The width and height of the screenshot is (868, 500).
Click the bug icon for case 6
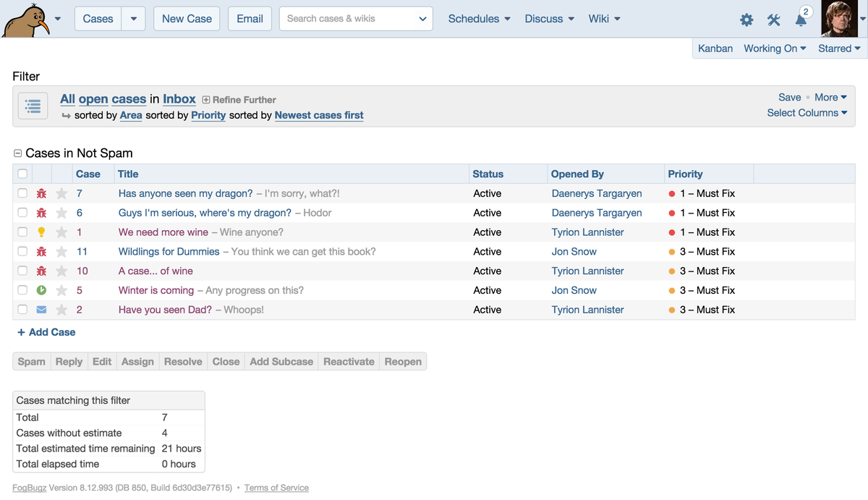(42, 213)
